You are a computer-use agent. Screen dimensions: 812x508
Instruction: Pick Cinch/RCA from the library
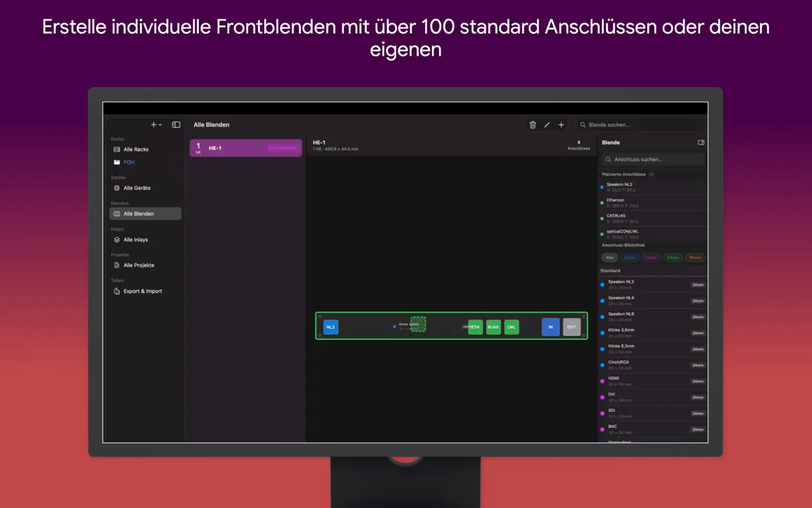(653, 365)
